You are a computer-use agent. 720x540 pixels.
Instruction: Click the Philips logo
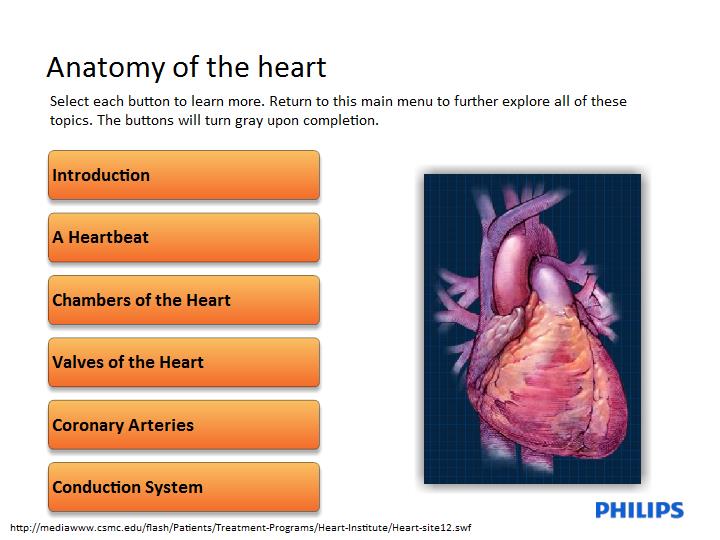point(639,510)
